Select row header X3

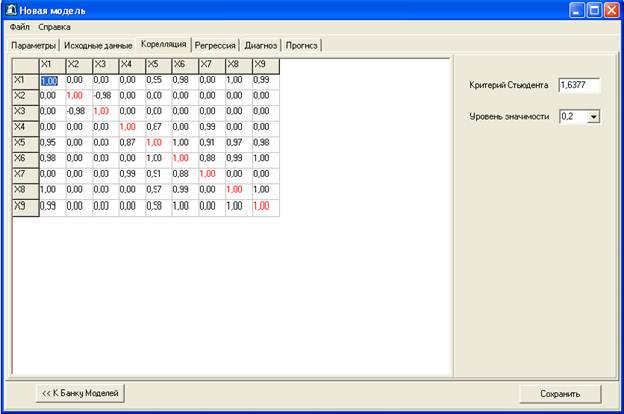coord(25,113)
